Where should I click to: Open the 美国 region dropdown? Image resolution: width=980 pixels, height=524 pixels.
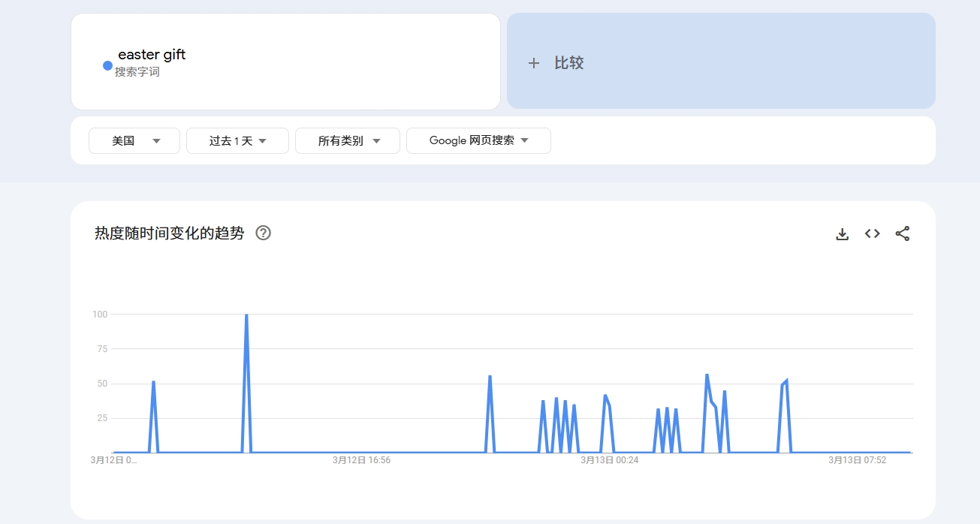pos(134,140)
